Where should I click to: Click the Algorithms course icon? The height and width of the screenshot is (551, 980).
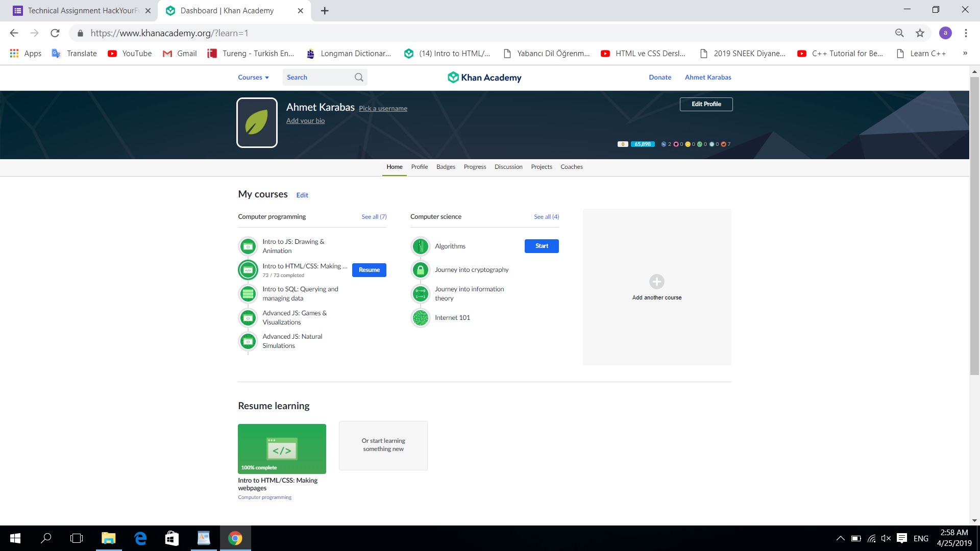point(421,246)
